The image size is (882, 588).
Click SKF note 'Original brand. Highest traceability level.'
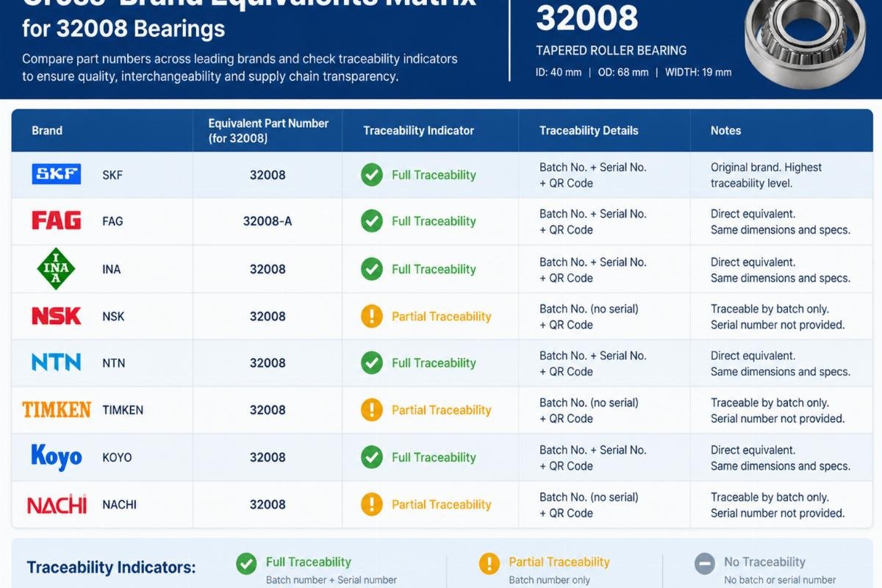click(x=766, y=175)
